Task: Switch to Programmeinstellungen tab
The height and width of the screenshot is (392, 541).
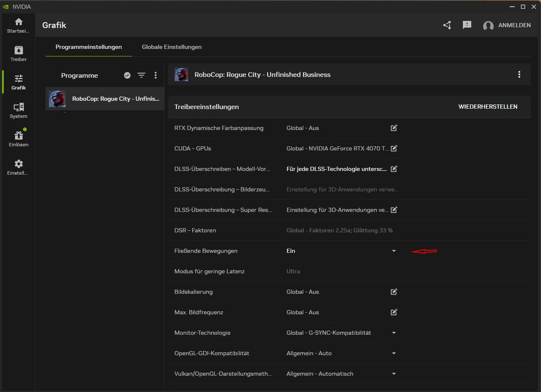Action: (x=89, y=47)
